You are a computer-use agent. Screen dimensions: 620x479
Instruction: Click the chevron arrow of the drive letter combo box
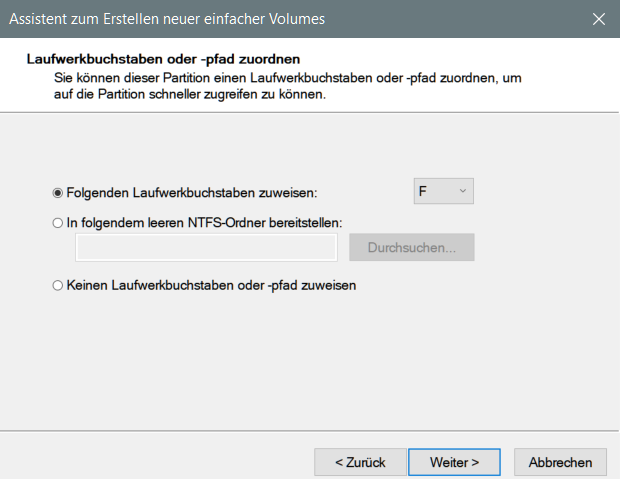point(462,191)
